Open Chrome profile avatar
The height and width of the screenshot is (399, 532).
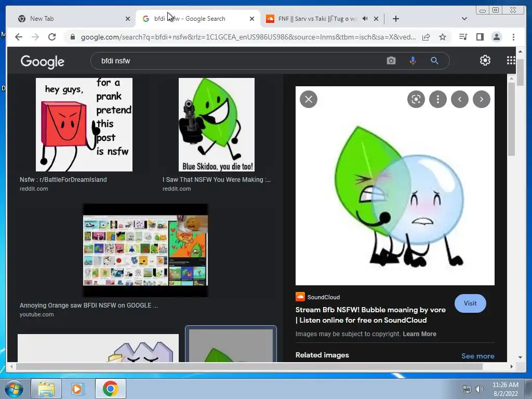coord(496,37)
